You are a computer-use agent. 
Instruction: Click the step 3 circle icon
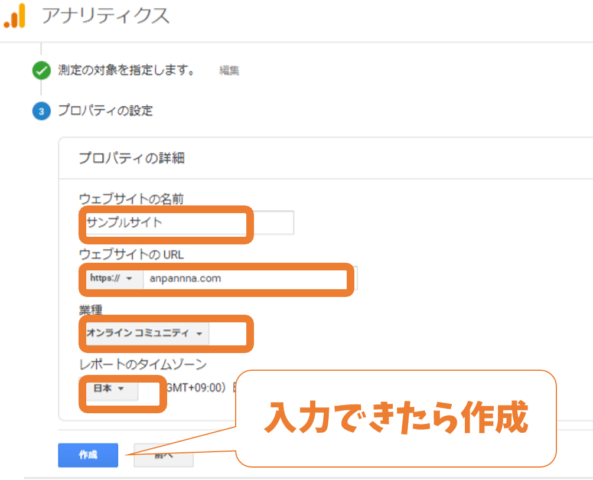point(41,111)
